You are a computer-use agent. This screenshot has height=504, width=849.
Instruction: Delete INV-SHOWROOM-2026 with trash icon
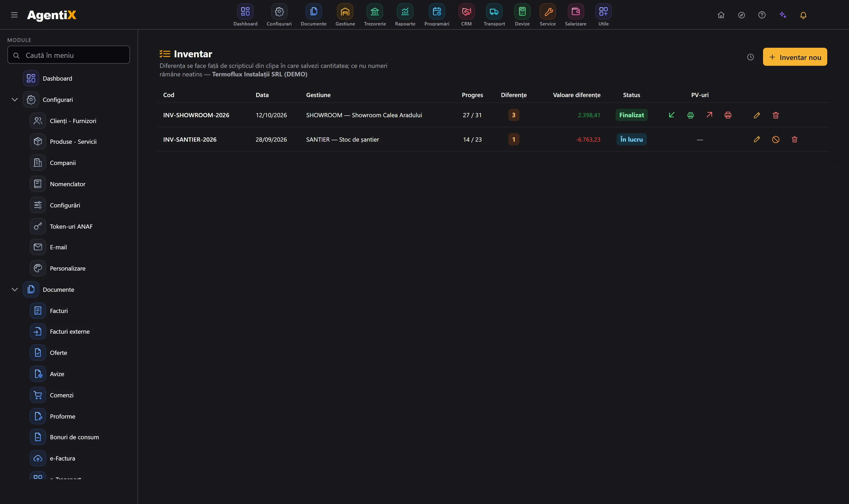coord(775,115)
